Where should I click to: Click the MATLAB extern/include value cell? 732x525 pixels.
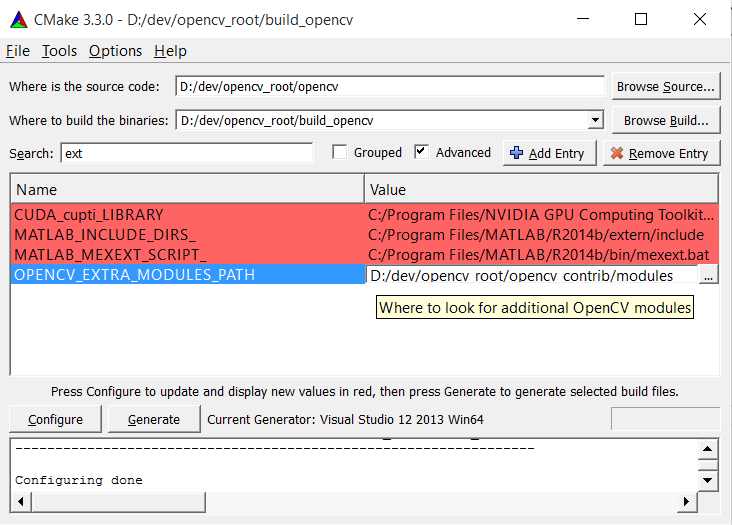(x=542, y=235)
